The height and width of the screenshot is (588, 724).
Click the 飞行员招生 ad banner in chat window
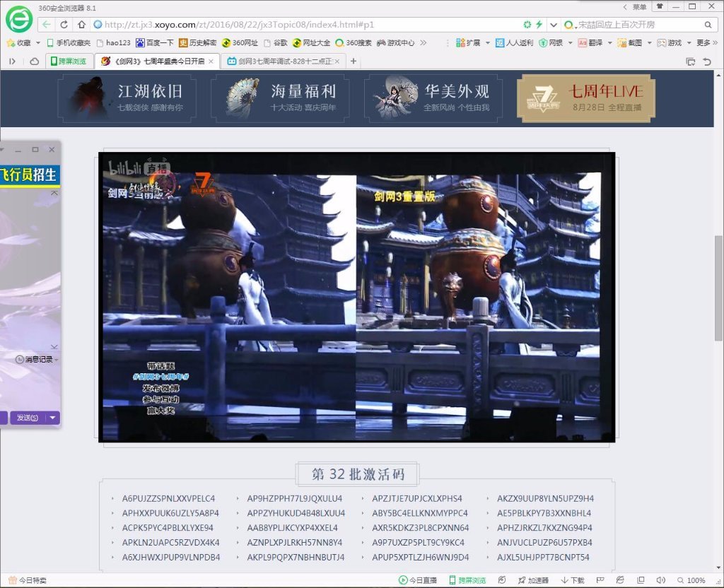click(30, 175)
